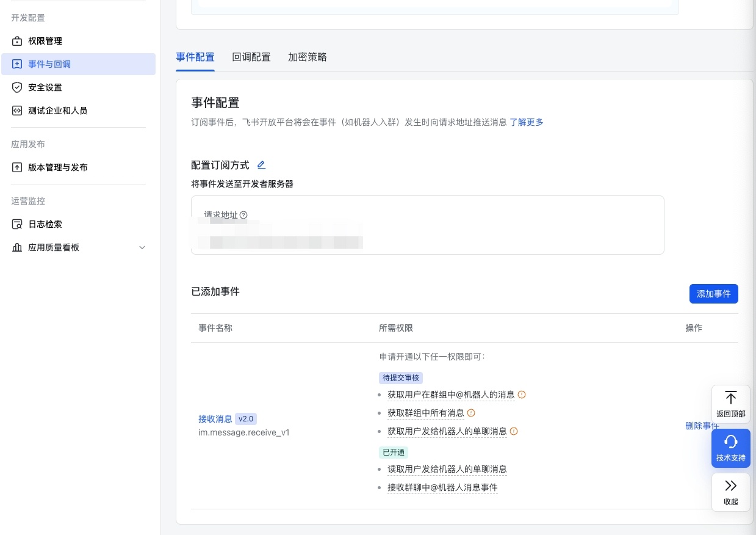The height and width of the screenshot is (535, 756).
Task: Click 删除事件 to remove the event
Action: [x=702, y=426]
